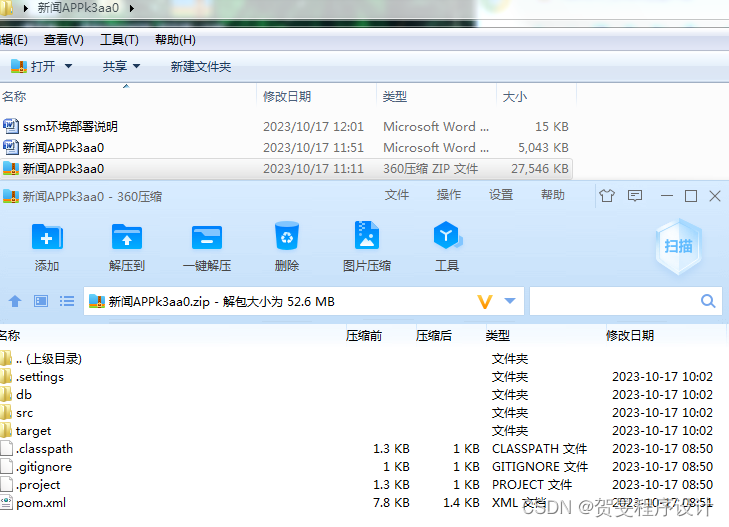Select the 新闻APPk3aa0 Word document, 5,043 KB
The height and width of the screenshot is (527, 729).
[x=63, y=147]
